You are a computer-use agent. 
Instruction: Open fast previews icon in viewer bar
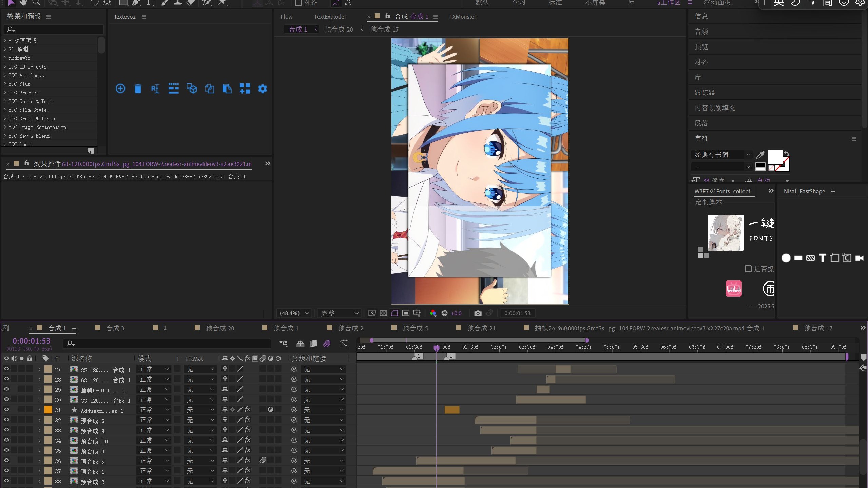372,313
